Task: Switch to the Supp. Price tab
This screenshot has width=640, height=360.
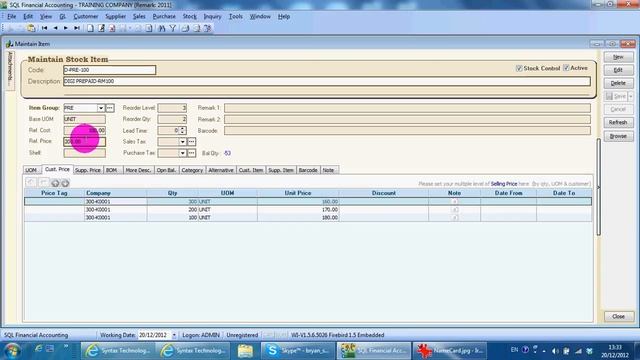Action: click(x=88, y=170)
